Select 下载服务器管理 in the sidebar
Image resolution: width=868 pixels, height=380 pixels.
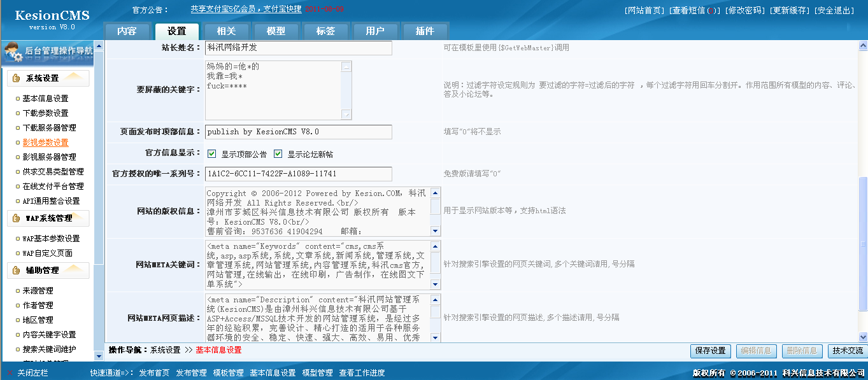coord(49,128)
